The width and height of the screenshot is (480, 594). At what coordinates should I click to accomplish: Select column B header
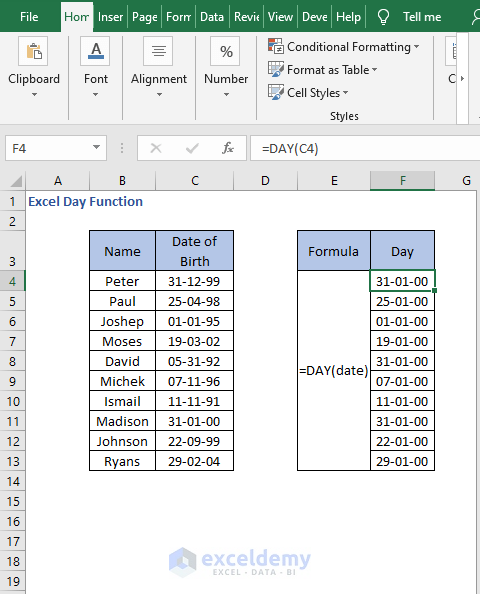click(122, 181)
